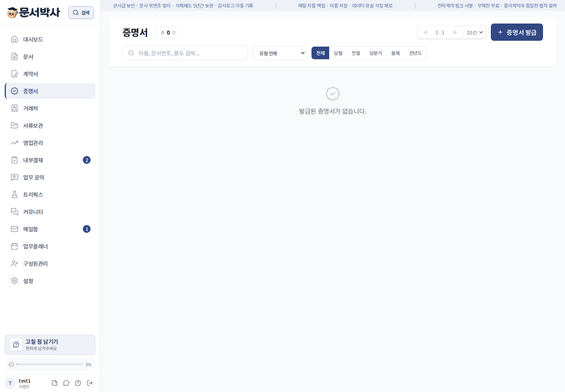Click the 군사급 보안 banner text
This screenshot has height=392, width=565.
click(183, 5)
